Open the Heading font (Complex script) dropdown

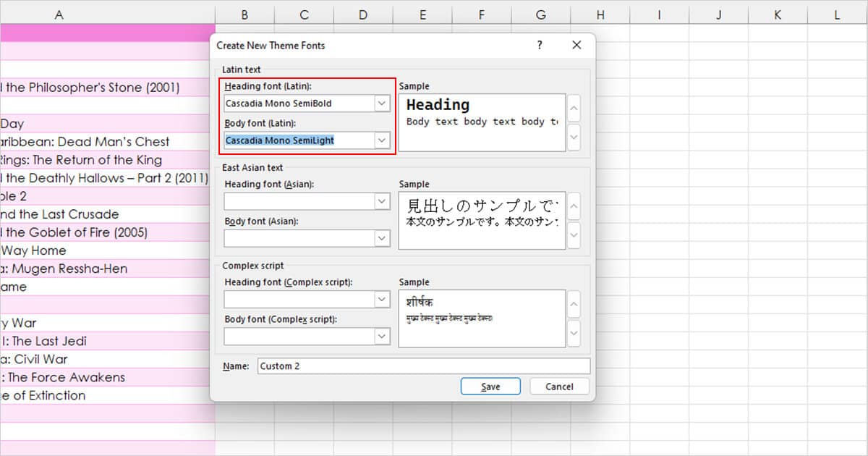pyautogui.click(x=383, y=298)
